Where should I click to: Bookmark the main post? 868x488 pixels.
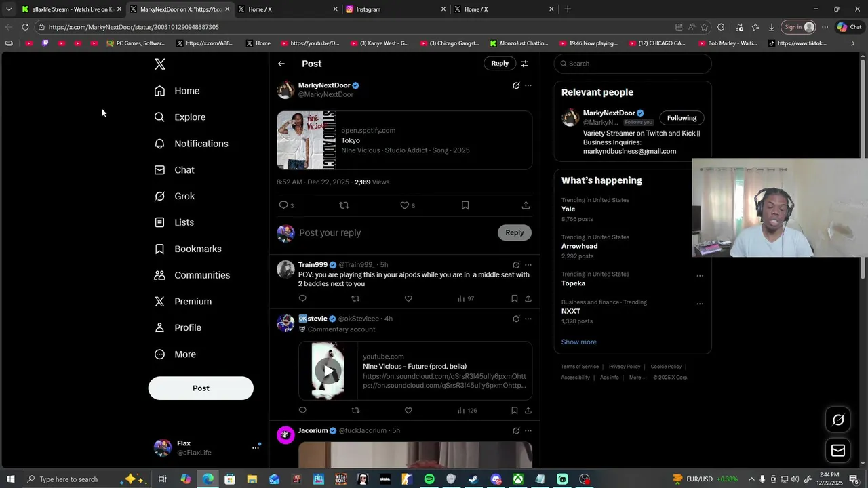tap(465, 205)
